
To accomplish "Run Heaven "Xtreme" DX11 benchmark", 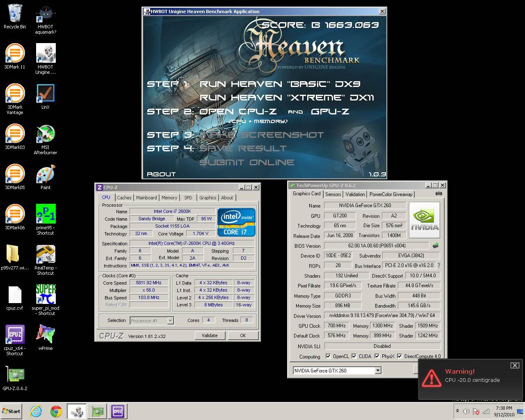I will 287,98.
